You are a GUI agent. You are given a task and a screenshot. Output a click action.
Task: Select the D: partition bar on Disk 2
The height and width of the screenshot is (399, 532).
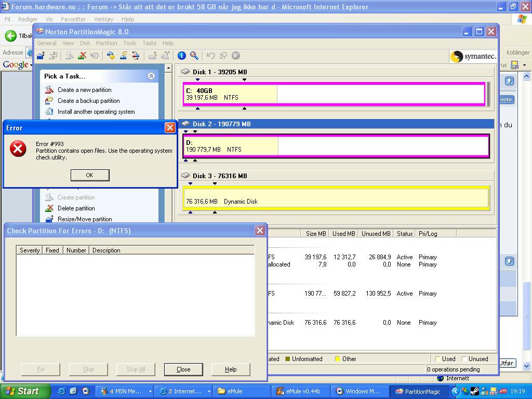click(336, 146)
